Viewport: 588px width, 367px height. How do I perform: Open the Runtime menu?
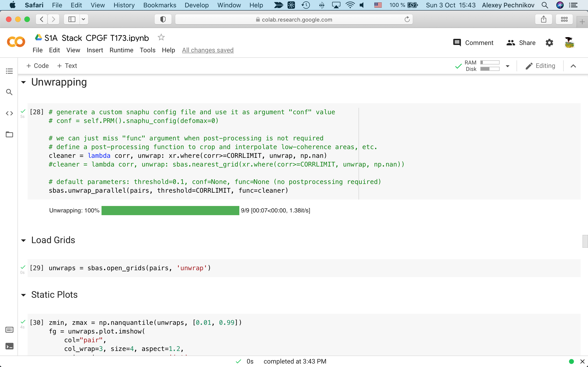tap(122, 50)
